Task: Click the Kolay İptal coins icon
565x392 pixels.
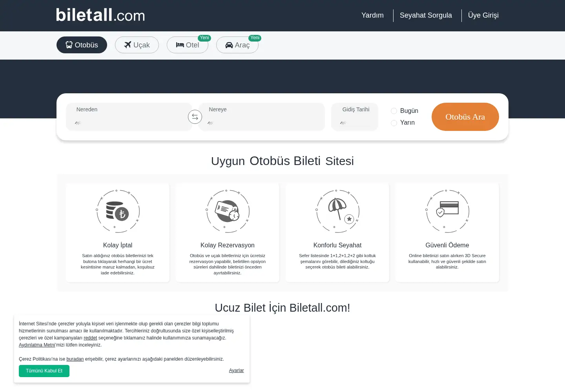Action: (x=117, y=211)
